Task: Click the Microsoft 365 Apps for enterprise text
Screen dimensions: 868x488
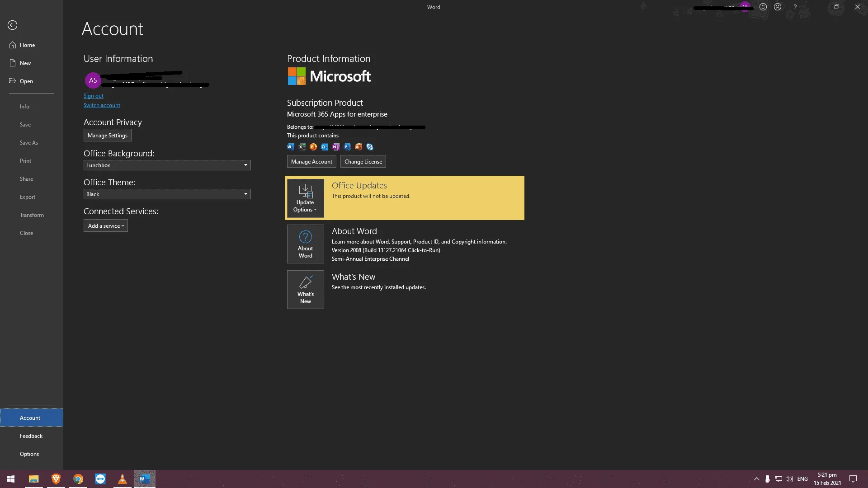Action: (x=337, y=114)
